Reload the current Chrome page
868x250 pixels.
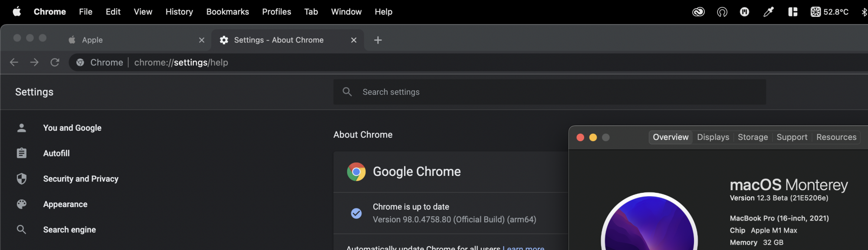(55, 62)
